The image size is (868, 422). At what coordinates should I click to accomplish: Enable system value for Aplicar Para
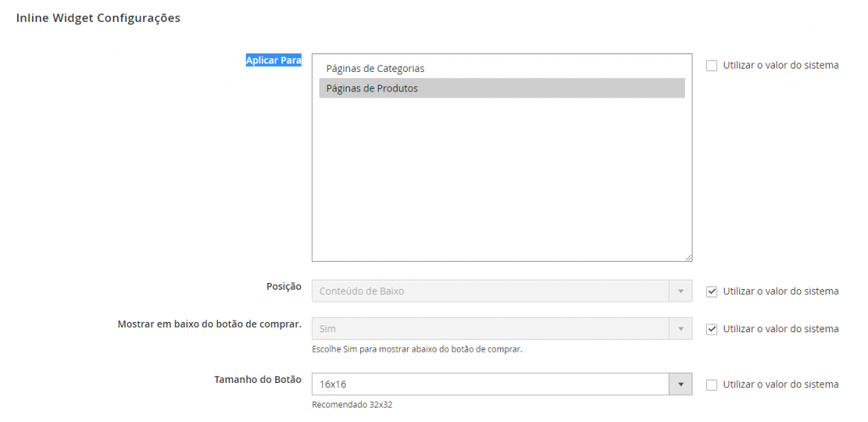tap(711, 65)
